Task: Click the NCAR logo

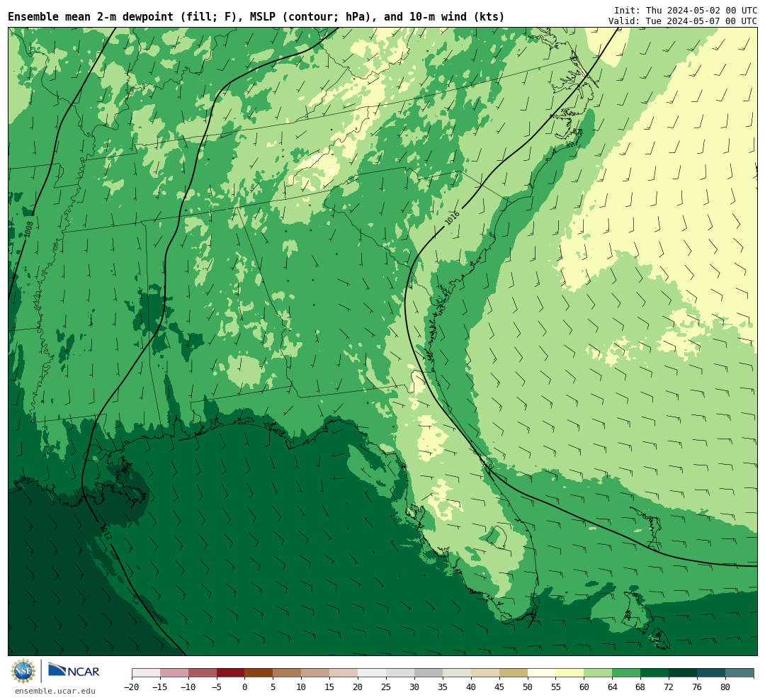Action: pyautogui.click(x=74, y=672)
